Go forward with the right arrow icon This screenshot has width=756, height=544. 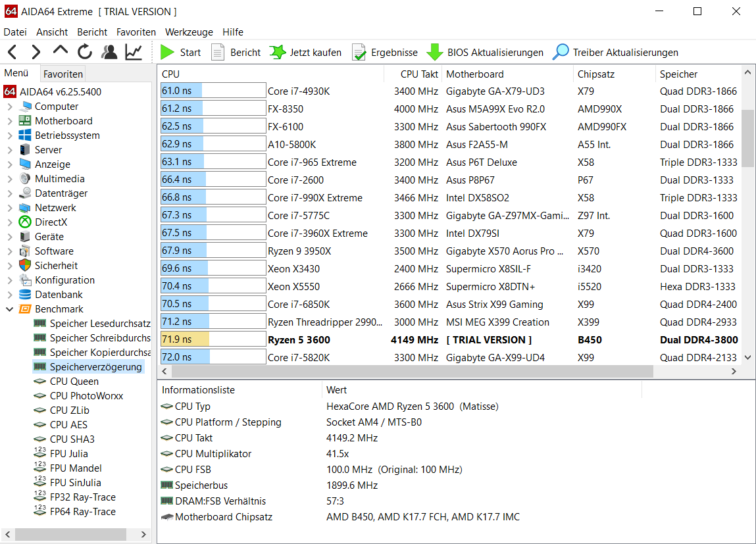click(36, 52)
